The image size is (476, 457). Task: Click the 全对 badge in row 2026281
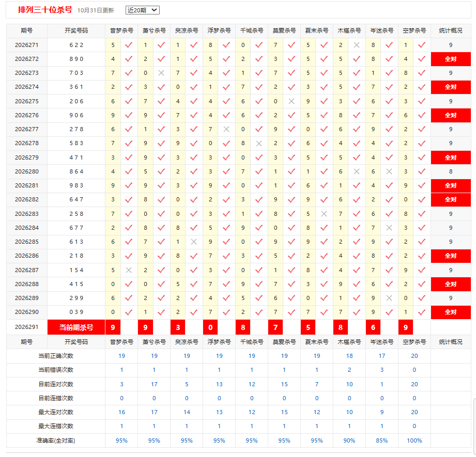[451, 185]
